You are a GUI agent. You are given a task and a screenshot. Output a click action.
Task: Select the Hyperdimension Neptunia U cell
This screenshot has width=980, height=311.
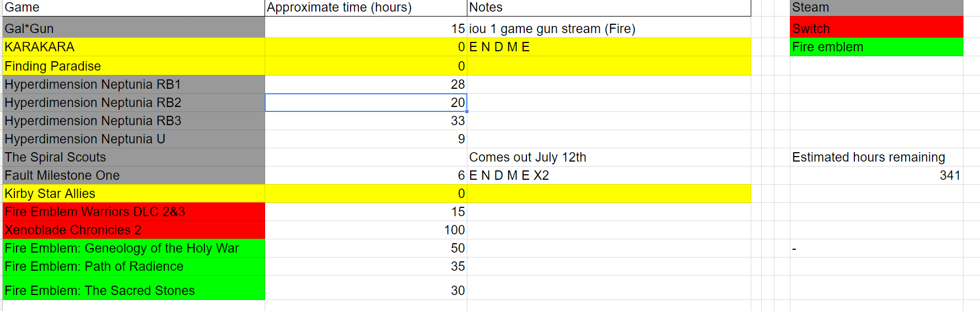pos(134,139)
